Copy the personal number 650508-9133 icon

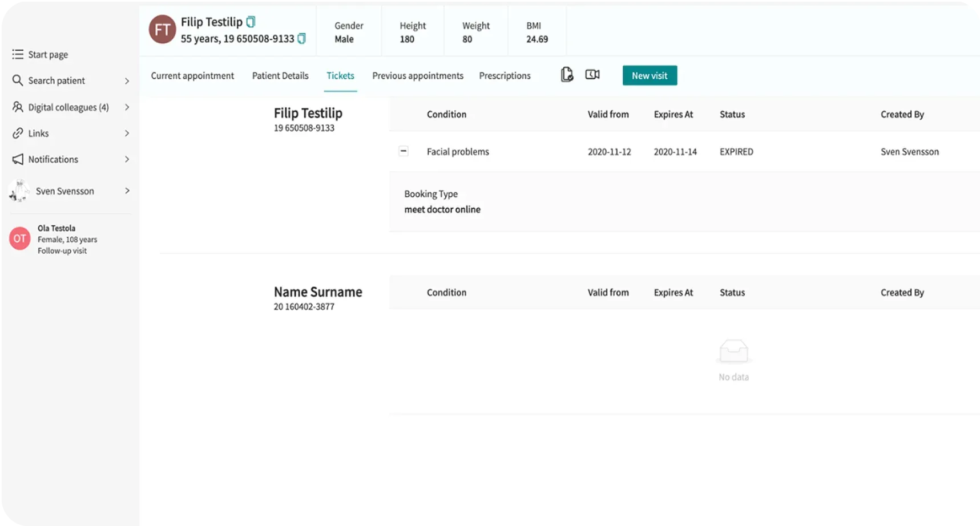[x=302, y=39]
